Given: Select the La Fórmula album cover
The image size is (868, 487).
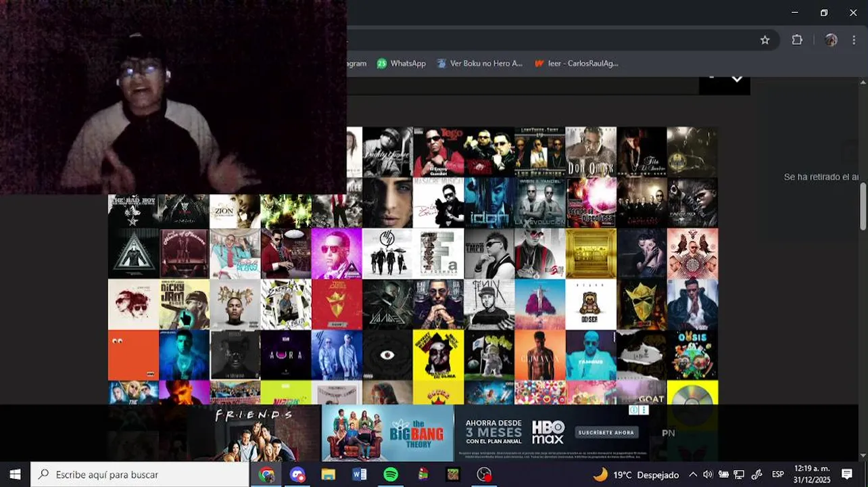Looking at the screenshot, I should click(439, 254).
